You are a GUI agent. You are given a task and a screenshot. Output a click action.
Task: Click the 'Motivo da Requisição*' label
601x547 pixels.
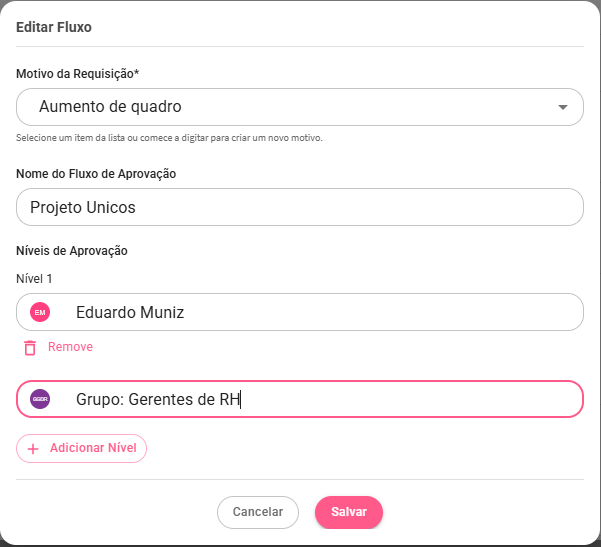click(77, 74)
